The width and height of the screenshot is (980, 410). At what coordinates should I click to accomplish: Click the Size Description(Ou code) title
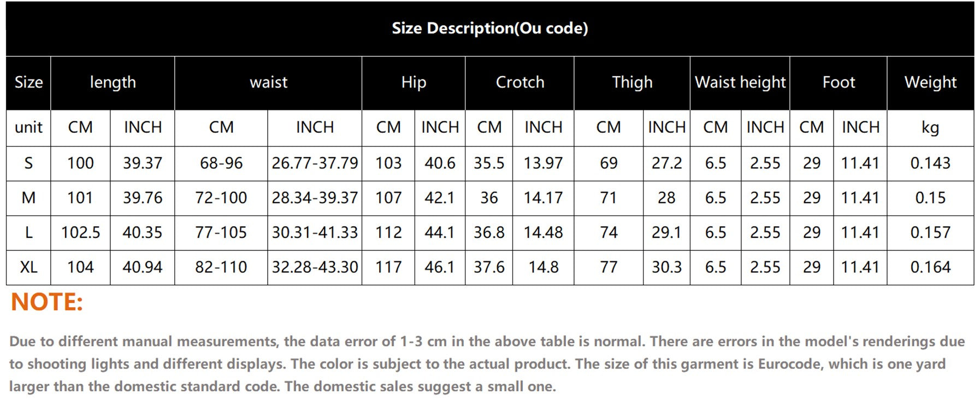(490, 28)
